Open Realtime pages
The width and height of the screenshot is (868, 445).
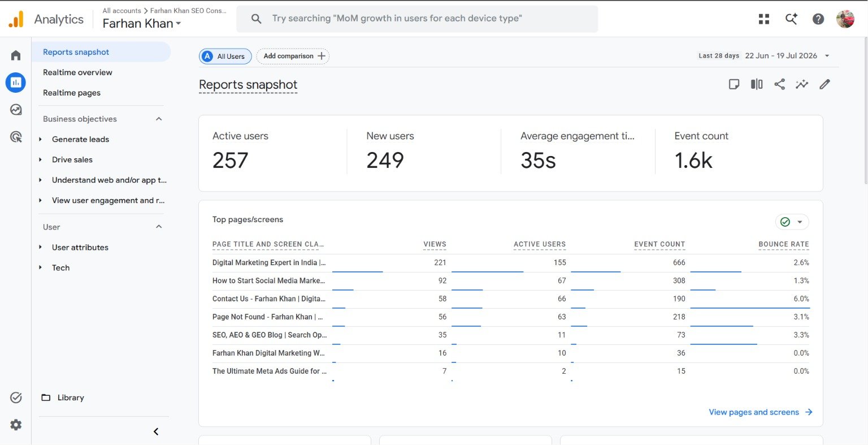tap(72, 93)
